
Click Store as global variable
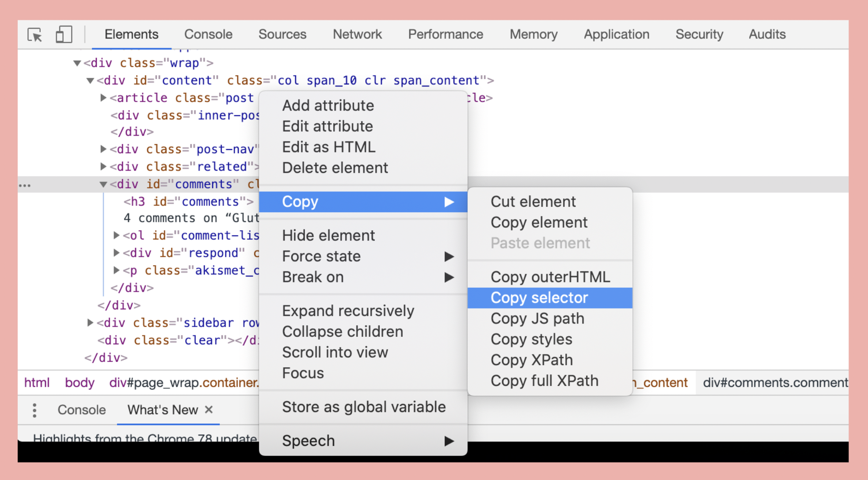click(363, 407)
